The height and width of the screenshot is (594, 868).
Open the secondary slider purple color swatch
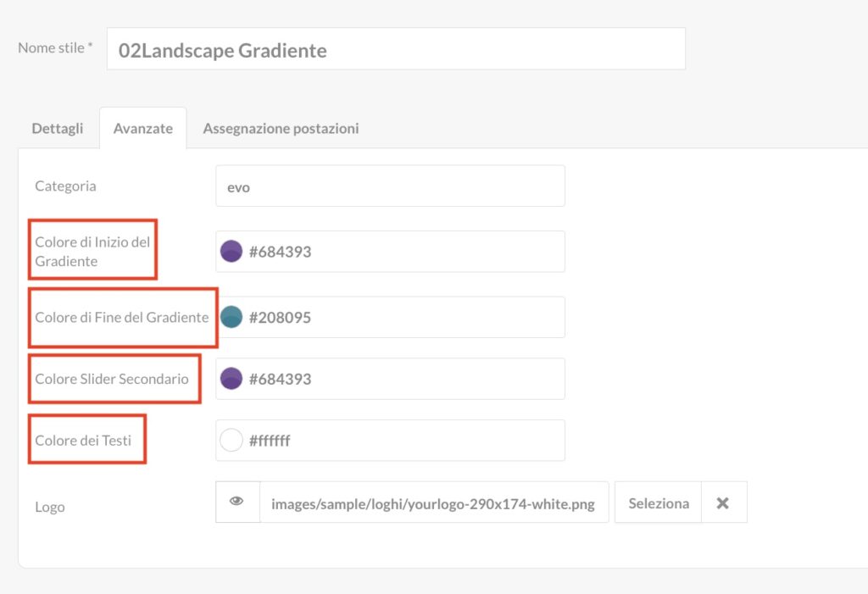231,379
